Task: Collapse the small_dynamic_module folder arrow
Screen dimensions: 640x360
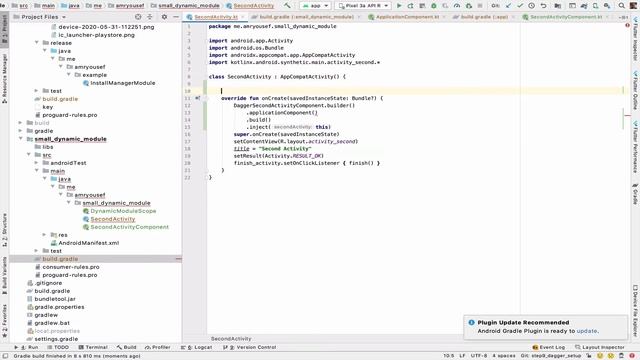Action: (20, 139)
